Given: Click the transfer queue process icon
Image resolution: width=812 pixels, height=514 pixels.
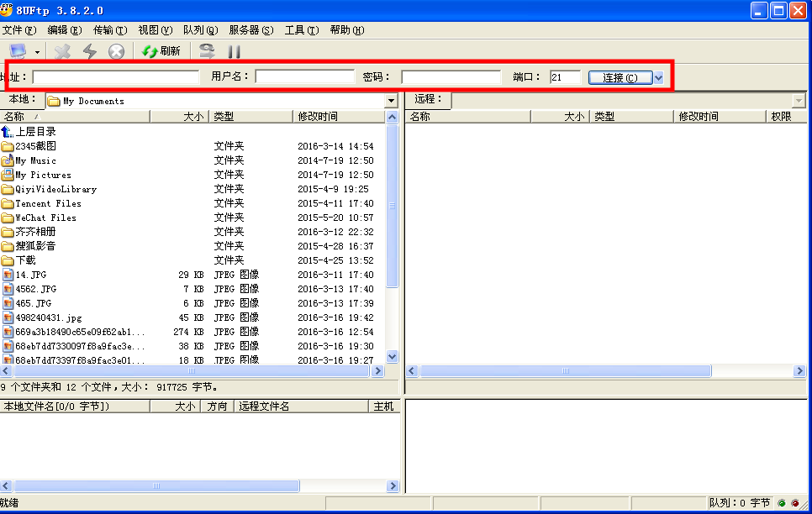Looking at the screenshot, I should [207, 50].
